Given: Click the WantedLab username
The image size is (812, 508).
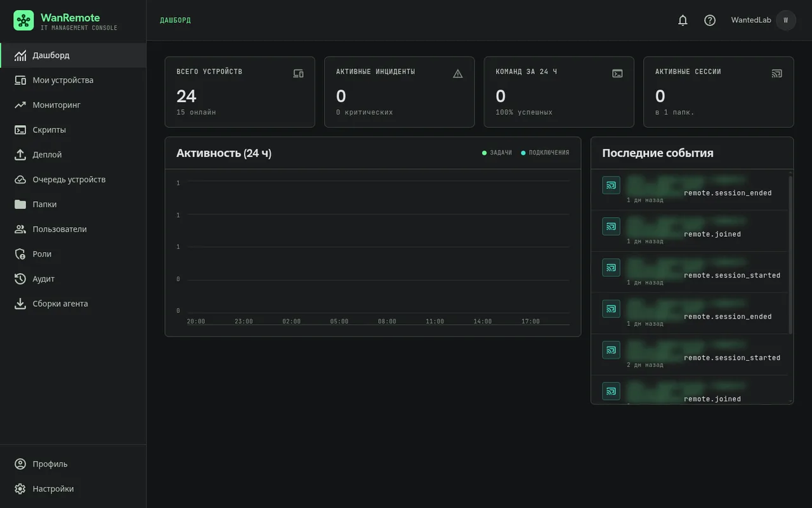Looking at the screenshot, I should [x=751, y=20].
